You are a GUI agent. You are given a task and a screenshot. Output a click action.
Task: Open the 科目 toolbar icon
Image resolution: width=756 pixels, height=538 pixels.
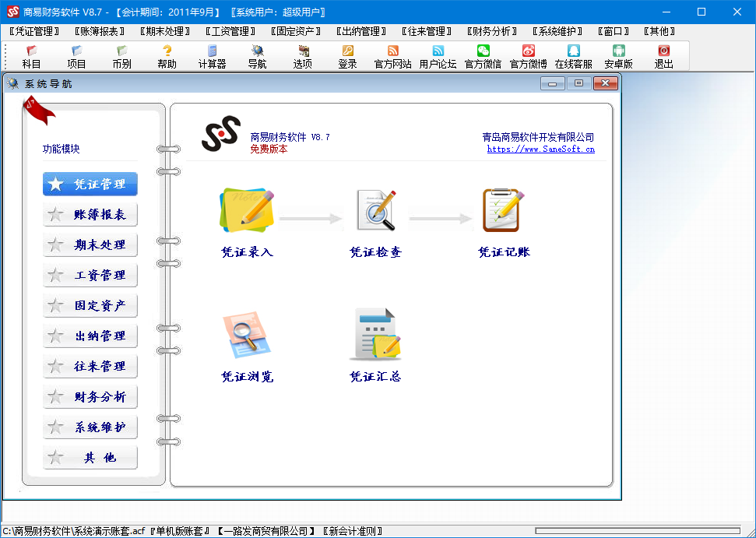(x=31, y=56)
